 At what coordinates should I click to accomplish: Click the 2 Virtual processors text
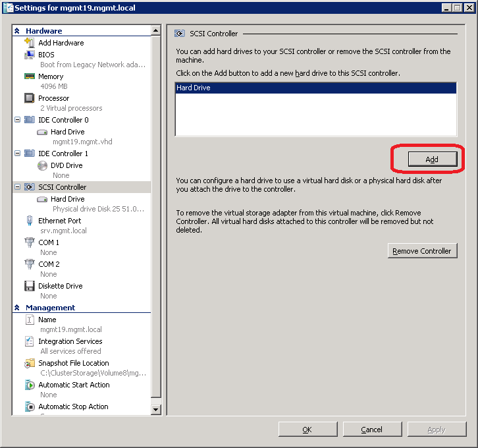tap(71, 108)
